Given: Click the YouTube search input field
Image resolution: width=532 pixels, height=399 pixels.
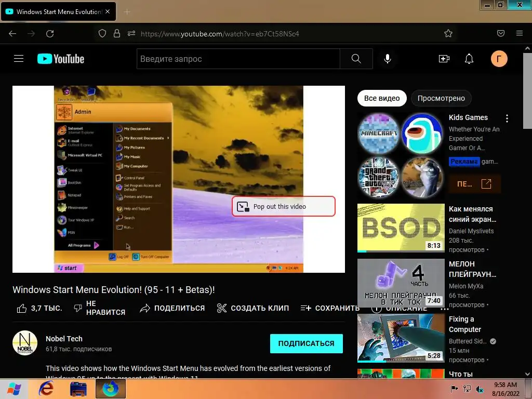Looking at the screenshot, I should click(x=238, y=59).
